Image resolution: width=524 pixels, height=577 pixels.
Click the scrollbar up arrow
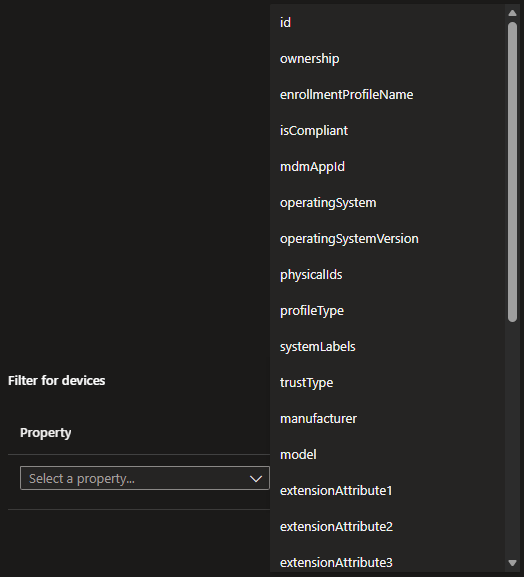[512, 13]
